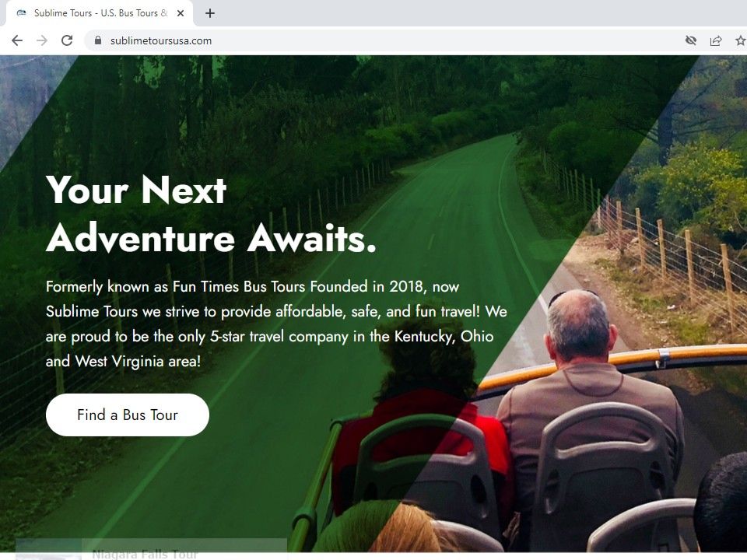This screenshot has height=560, width=747.
Task: Click the Sublime Tours tab favicon
Action: tap(22, 13)
